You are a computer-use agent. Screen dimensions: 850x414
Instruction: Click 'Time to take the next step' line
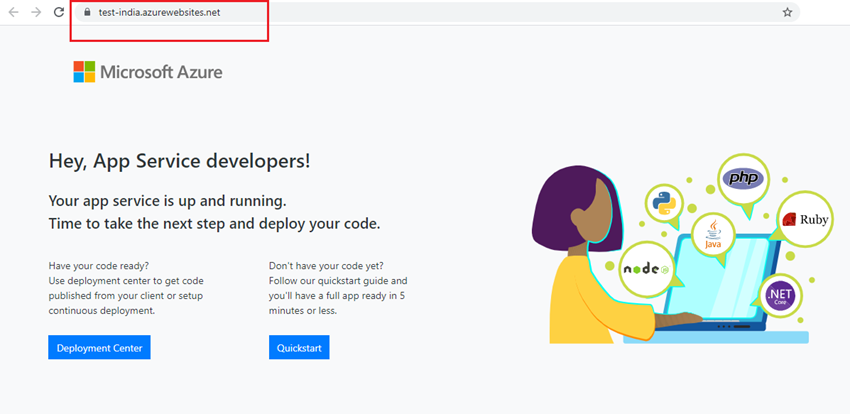point(215,224)
